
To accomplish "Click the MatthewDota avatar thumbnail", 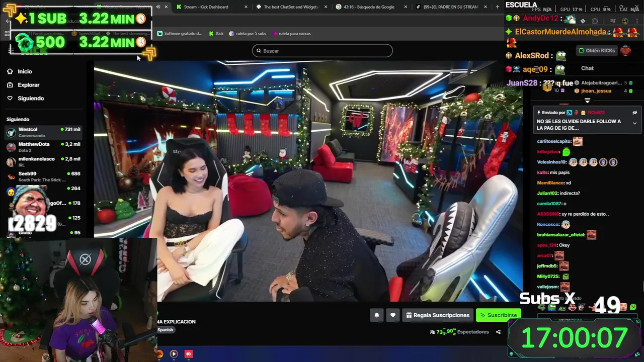I will [x=11, y=147].
